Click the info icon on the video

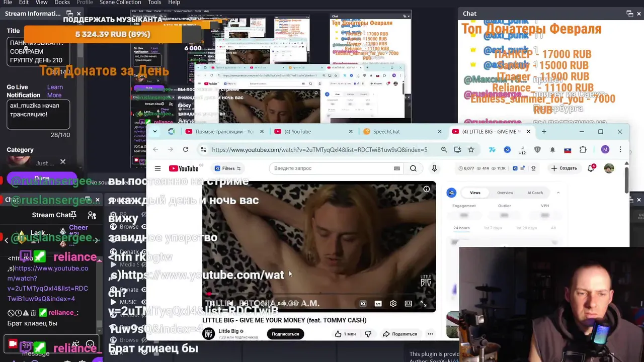click(426, 189)
